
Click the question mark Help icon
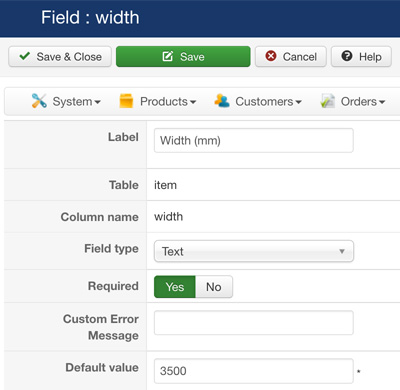[347, 56]
